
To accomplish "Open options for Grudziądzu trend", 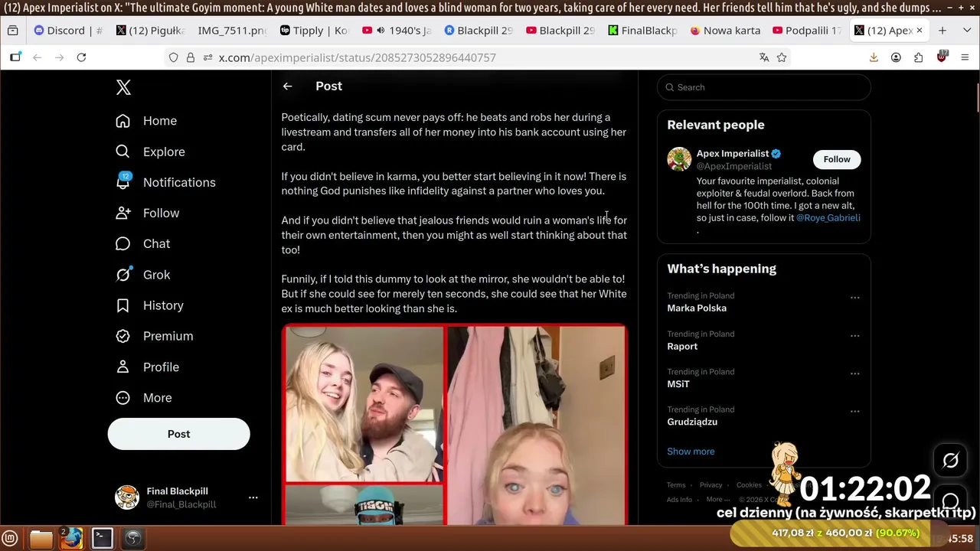I will pyautogui.click(x=855, y=412).
